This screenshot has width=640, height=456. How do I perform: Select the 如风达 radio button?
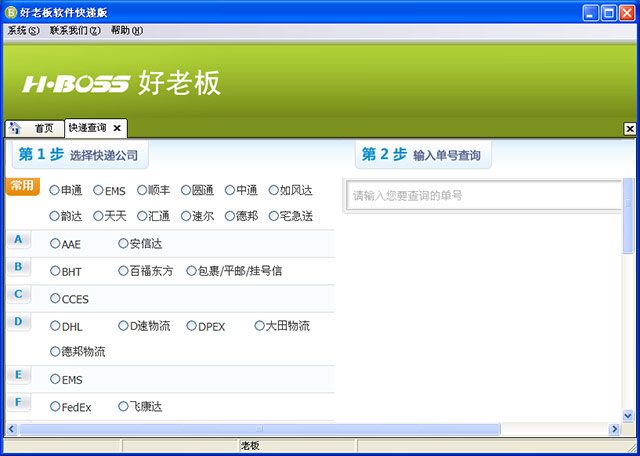pyautogui.click(x=274, y=190)
